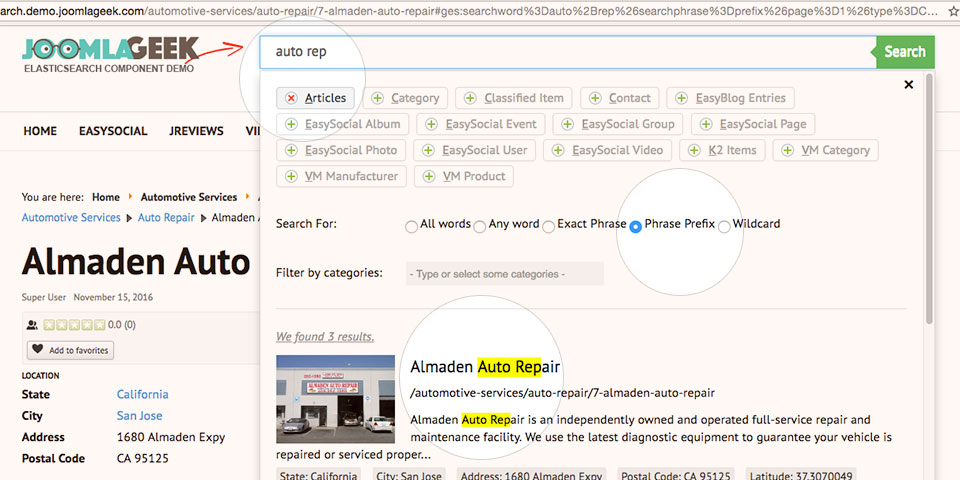Image resolution: width=960 pixels, height=480 pixels.
Task: Open Automotive Services in the bold breadcrumb
Action: click(x=189, y=197)
